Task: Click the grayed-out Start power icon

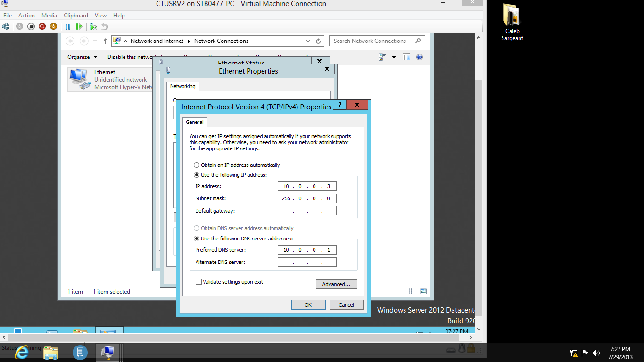Action: click(19, 26)
